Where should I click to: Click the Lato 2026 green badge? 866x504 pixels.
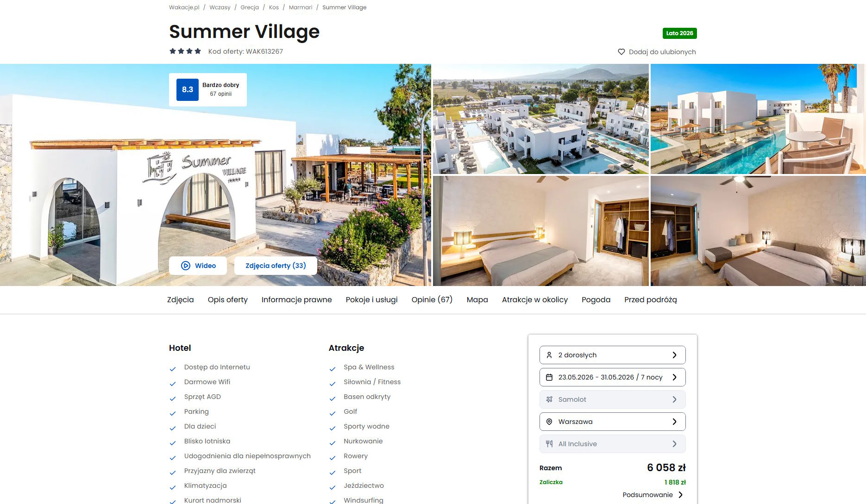(679, 33)
